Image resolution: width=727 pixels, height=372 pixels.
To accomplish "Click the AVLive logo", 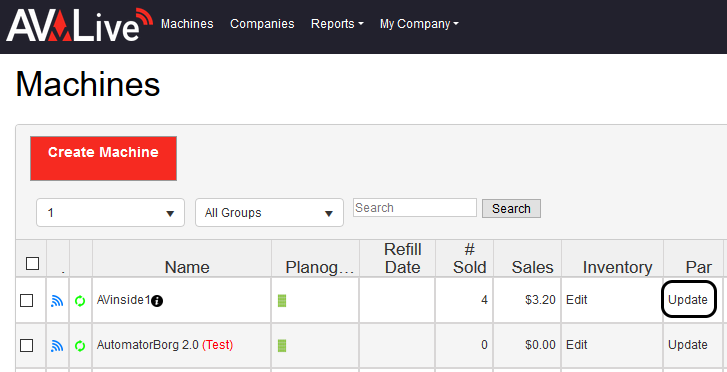I will click(79, 25).
